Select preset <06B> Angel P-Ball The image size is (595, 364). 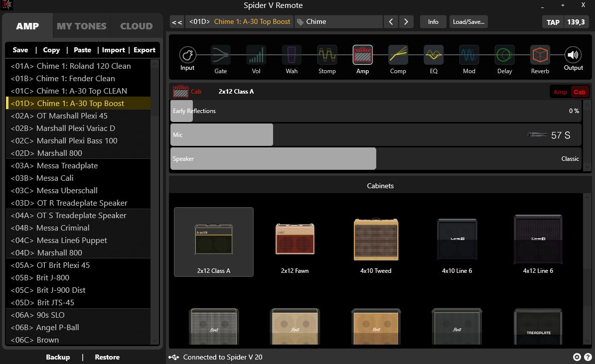[x=78, y=328]
